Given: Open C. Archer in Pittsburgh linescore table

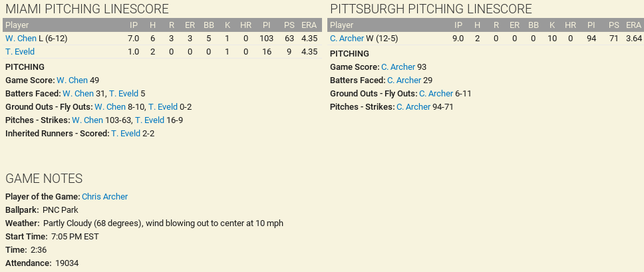Looking at the screenshot, I should coord(347,39).
